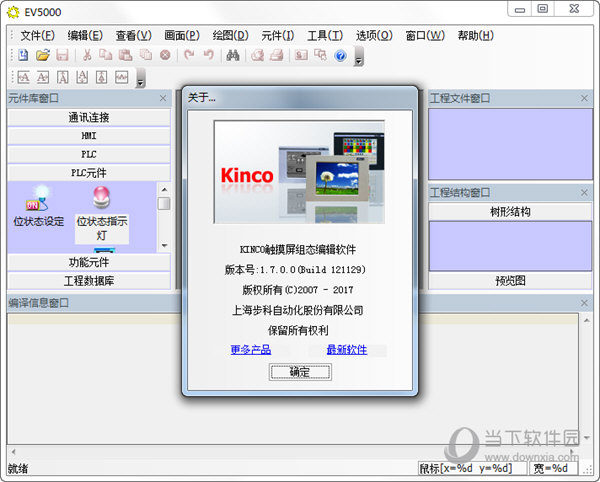Viewport: 600px width, 482px height.
Task: Expand main toolbar overflow options arrow
Action: 359,57
